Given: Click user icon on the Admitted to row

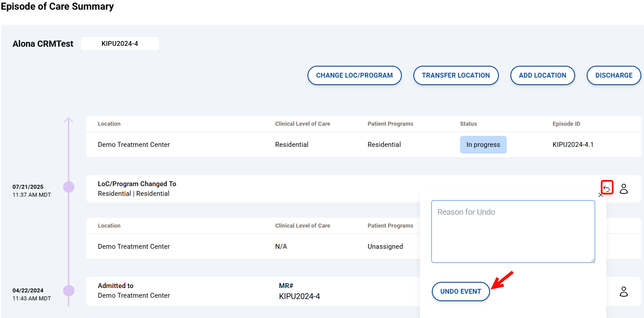Looking at the screenshot, I should point(624,292).
